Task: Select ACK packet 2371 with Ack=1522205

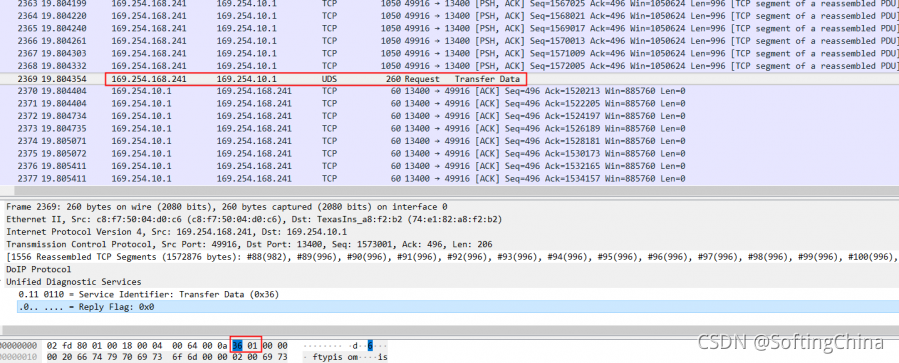Action: 450,104
